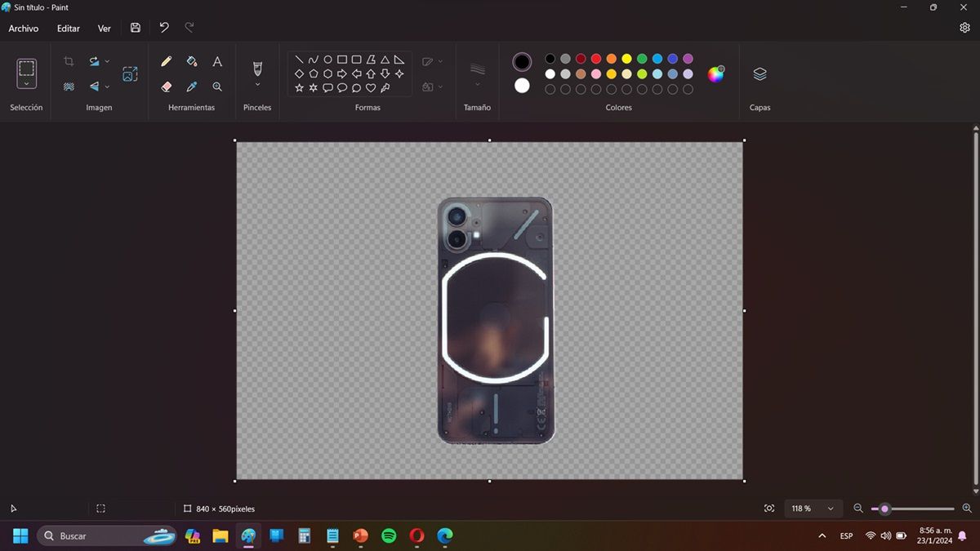Image resolution: width=980 pixels, height=551 pixels.
Task: Click the vertical scrollbar of the canvas
Action: 976,310
